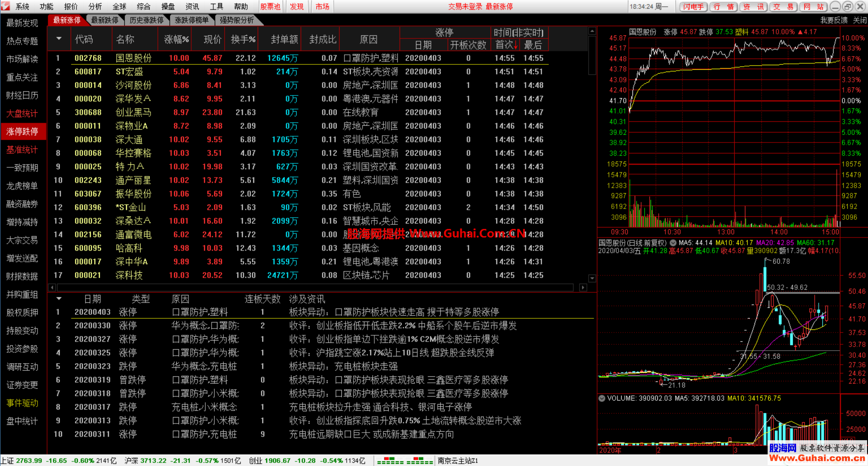
Task: Open the 系统 menu
Action: 22,6
